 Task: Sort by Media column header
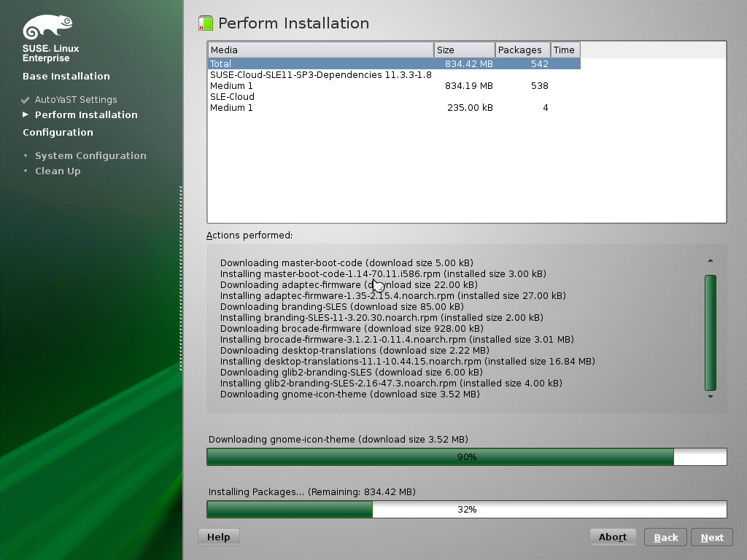click(321, 50)
